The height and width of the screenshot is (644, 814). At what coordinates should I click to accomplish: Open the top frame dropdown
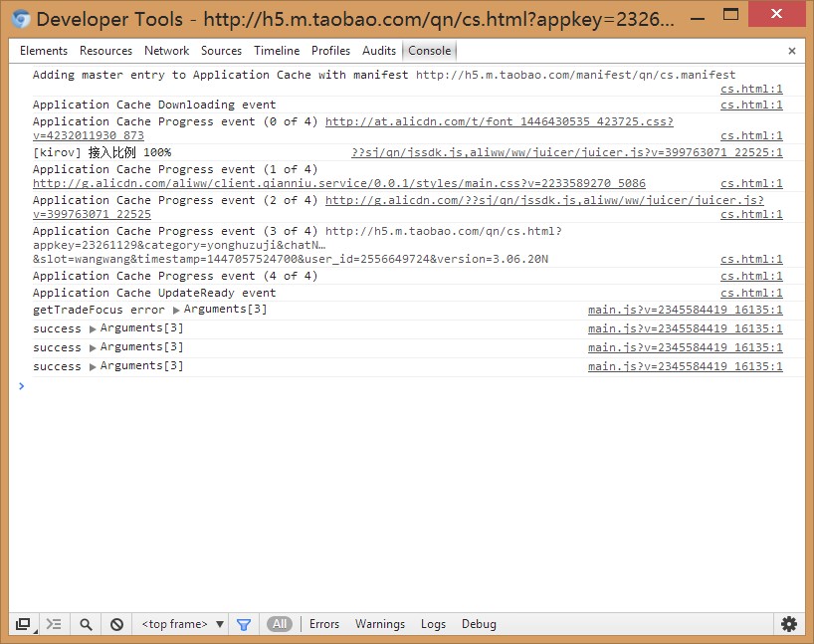click(183, 624)
